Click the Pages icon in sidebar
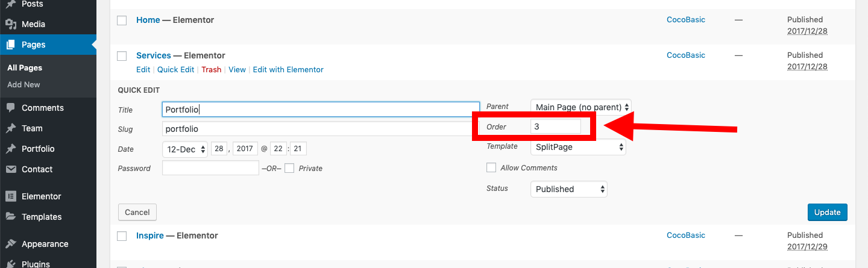868x268 pixels. coord(10,45)
